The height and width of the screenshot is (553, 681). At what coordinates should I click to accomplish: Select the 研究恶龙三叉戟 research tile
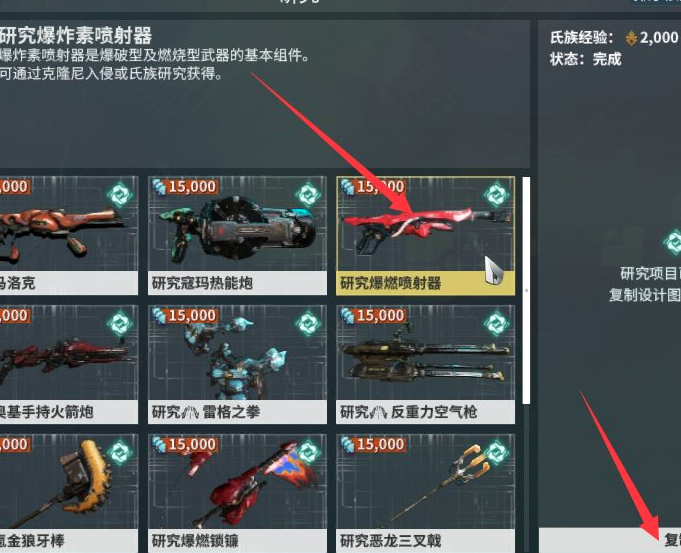tap(426, 493)
